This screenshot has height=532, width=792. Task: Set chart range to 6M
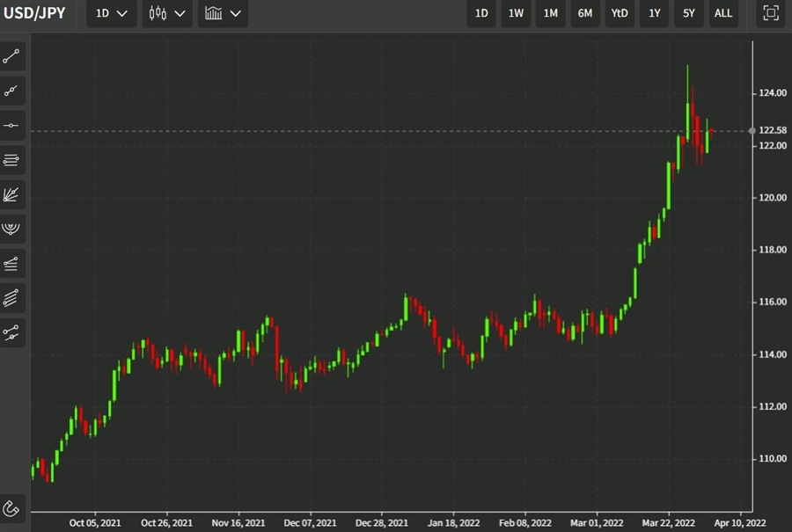pos(585,13)
